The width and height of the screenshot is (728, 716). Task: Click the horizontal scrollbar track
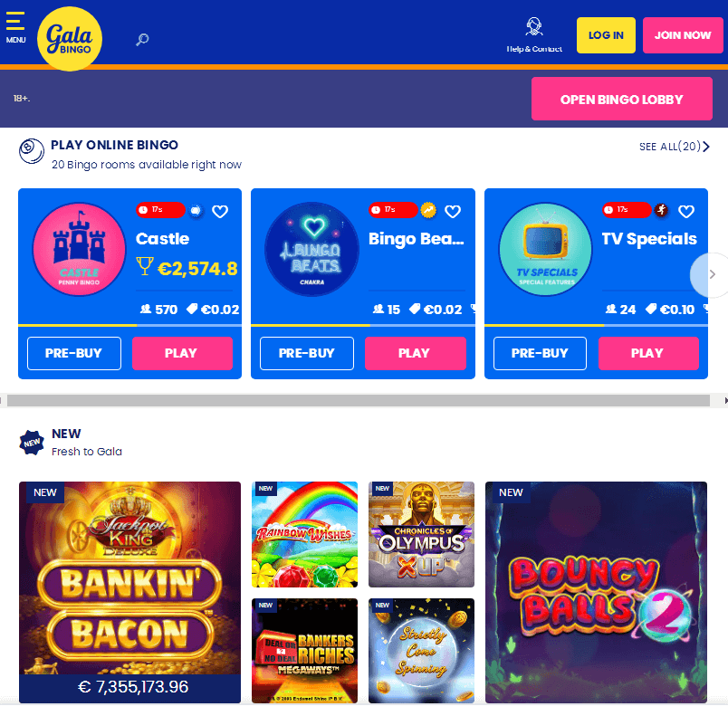[x=358, y=401]
